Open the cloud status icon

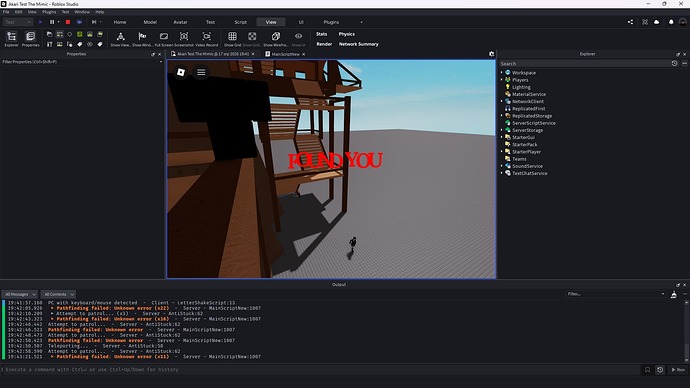coord(657,22)
